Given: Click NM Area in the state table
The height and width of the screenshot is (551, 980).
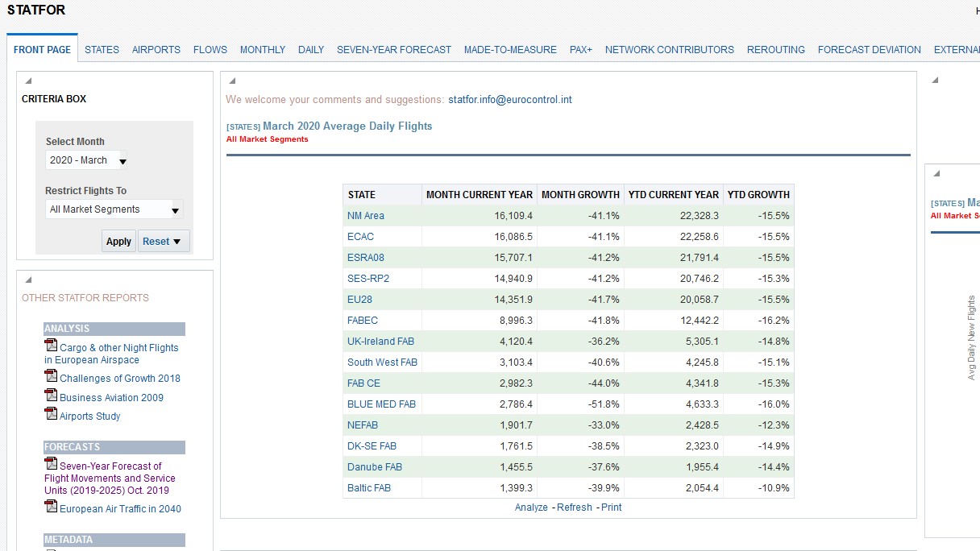Looking at the screenshot, I should (366, 216).
